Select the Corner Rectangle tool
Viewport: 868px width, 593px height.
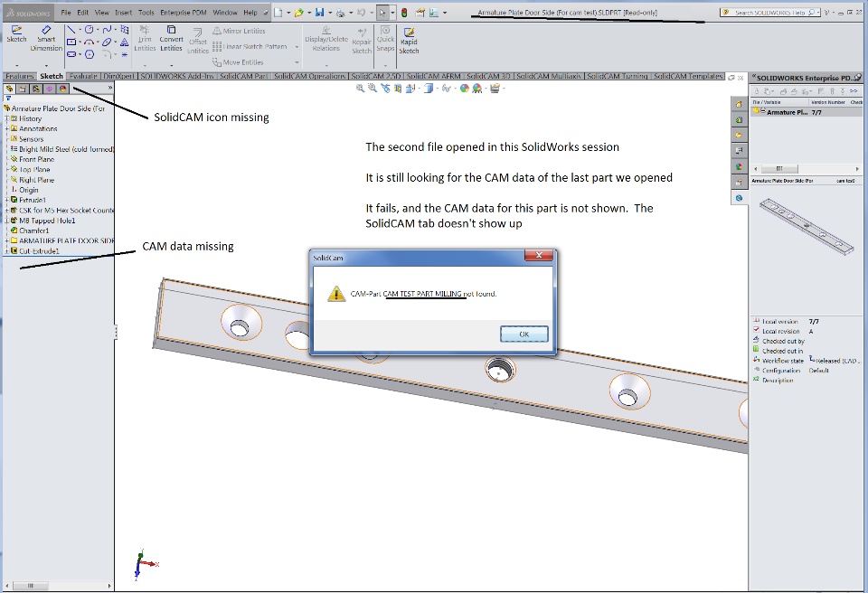(x=71, y=42)
